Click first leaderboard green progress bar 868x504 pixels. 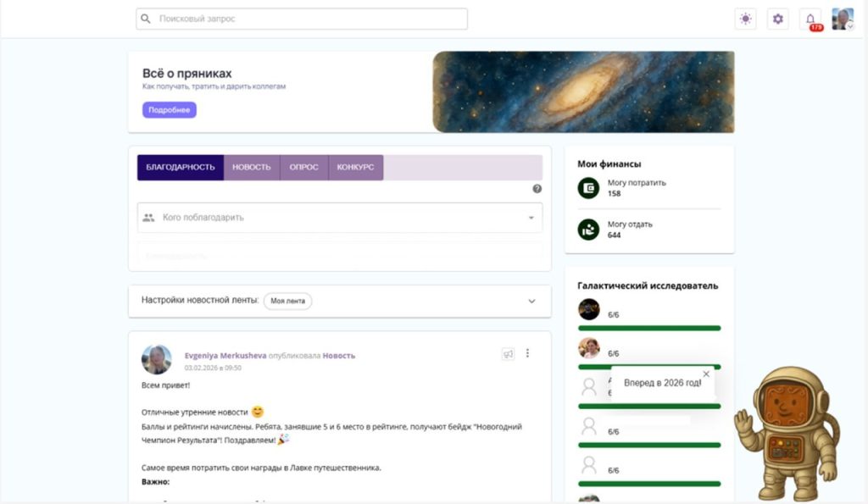click(x=649, y=328)
